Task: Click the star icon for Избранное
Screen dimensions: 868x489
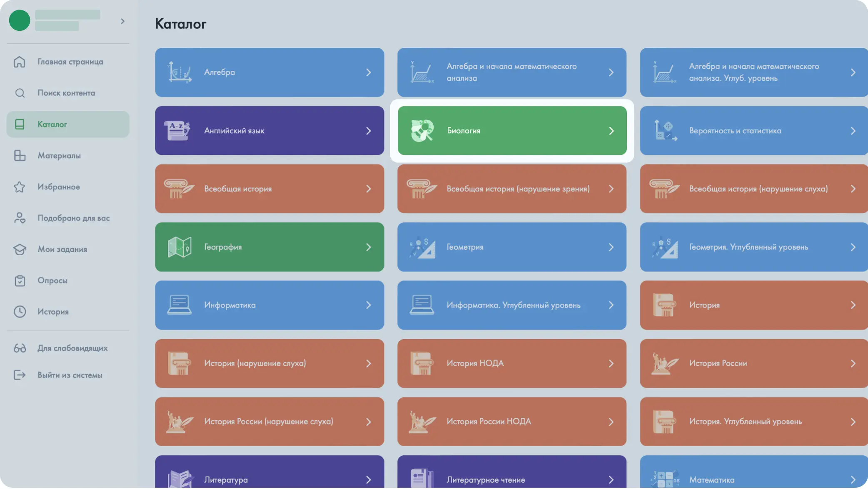Action: point(20,187)
